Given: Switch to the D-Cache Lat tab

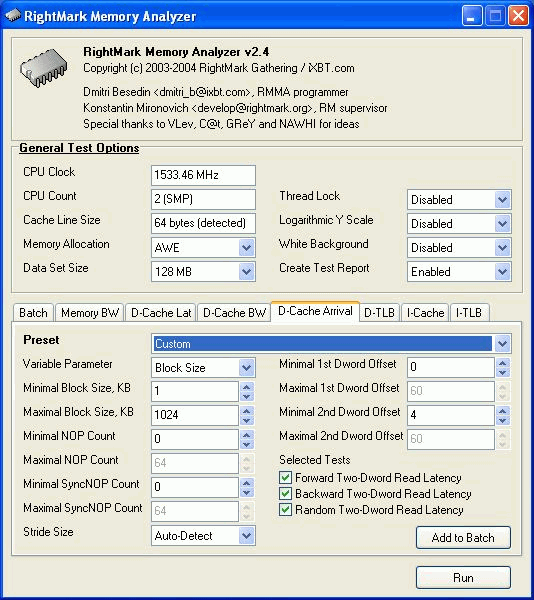Looking at the screenshot, I should [161, 313].
